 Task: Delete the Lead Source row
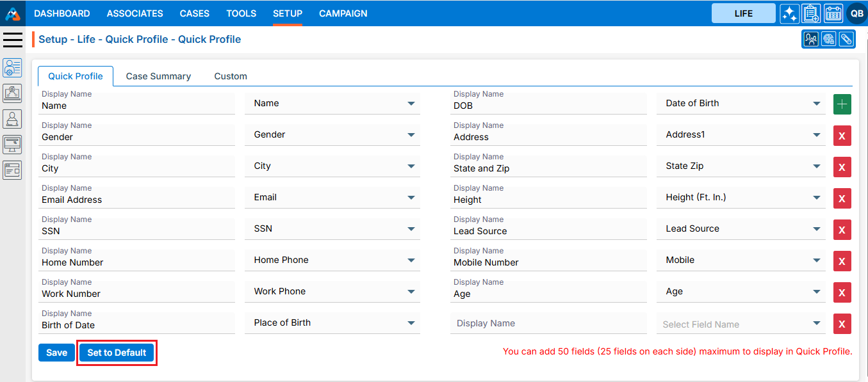tap(842, 230)
